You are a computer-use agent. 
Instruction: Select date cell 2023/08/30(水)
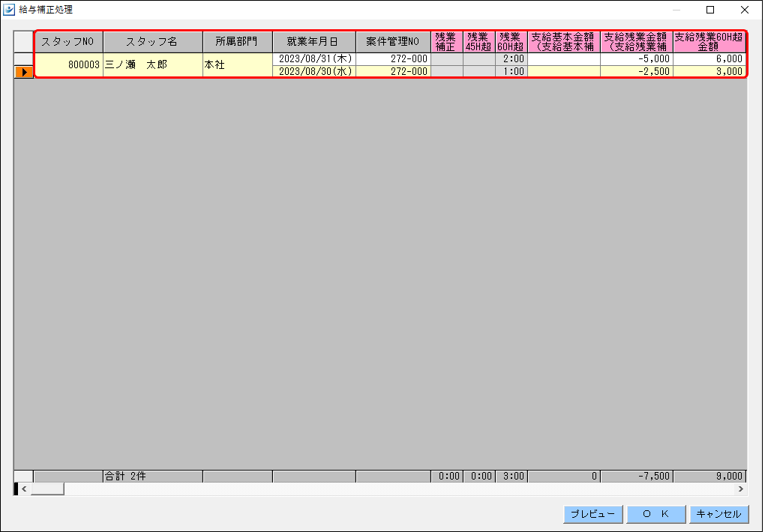(x=314, y=71)
